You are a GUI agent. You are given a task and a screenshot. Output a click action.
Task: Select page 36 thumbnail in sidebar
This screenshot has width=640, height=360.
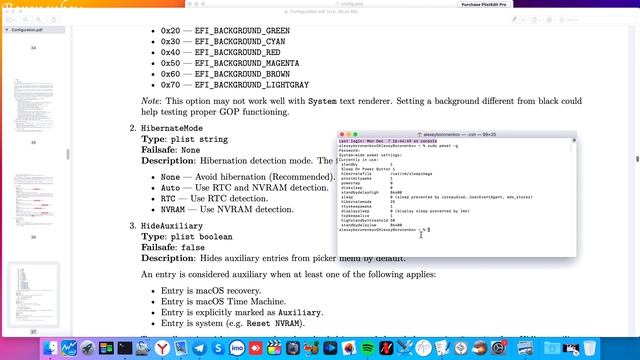tap(33, 200)
